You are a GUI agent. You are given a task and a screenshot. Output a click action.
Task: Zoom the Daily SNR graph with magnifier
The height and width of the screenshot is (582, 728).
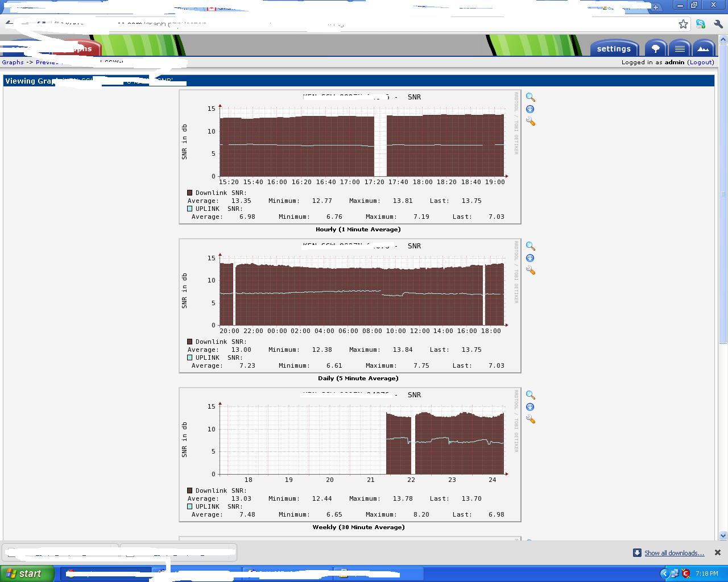530,246
